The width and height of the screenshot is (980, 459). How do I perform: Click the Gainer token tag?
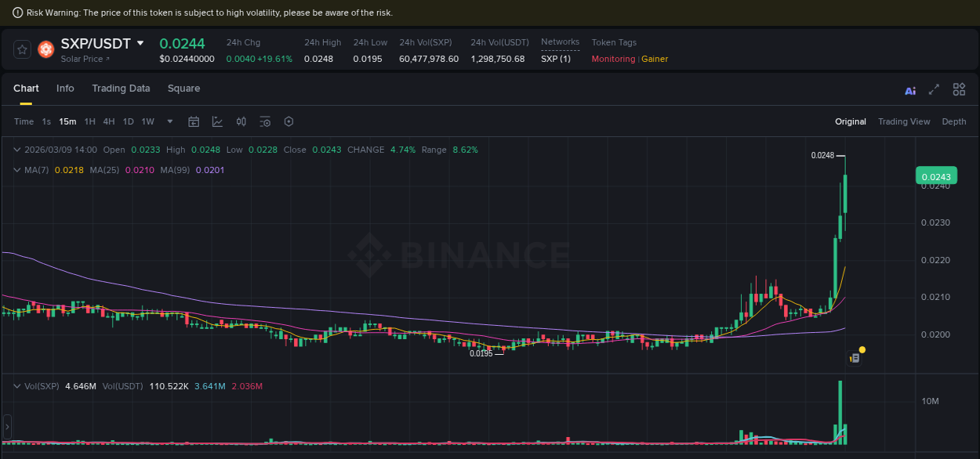(x=655, y=58)
